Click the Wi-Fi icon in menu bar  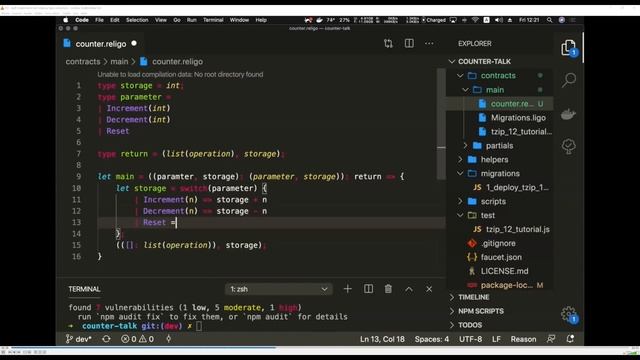pos(475,20)
